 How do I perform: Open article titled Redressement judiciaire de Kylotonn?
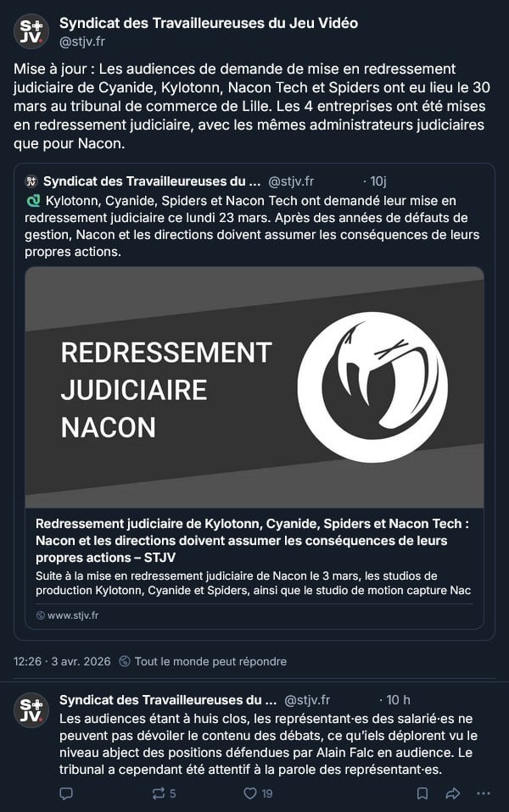click(253, 540)
